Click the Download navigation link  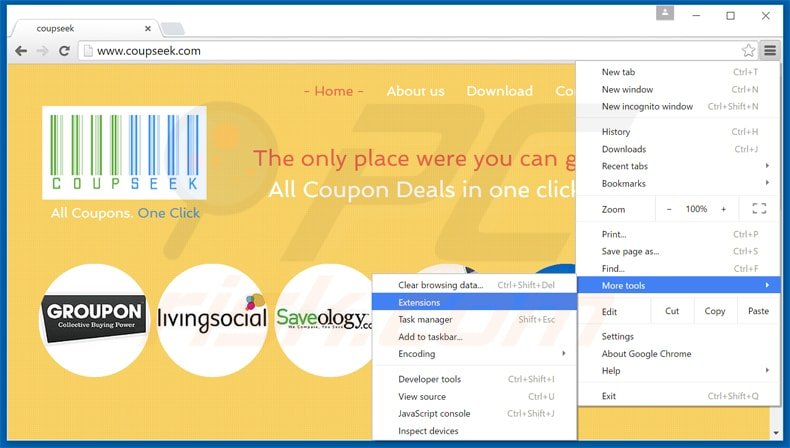pos(499,91)
